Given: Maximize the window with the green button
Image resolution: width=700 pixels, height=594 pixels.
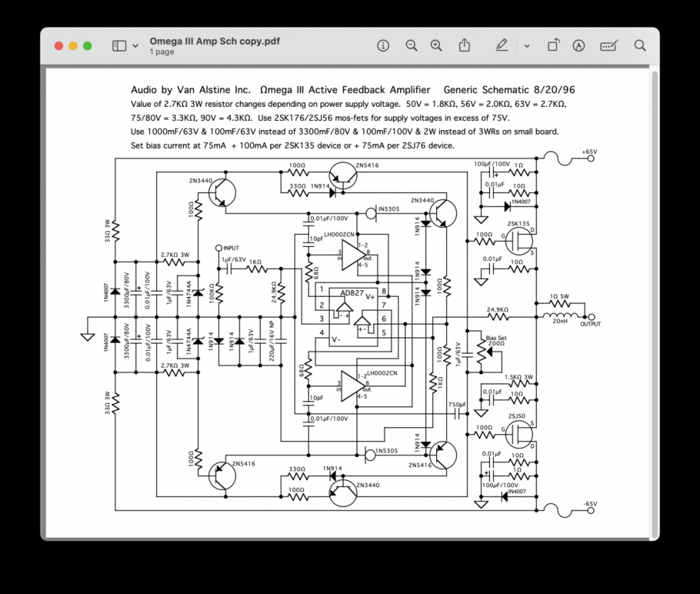Looking at the screenshot, I should (x=88, y=45).
